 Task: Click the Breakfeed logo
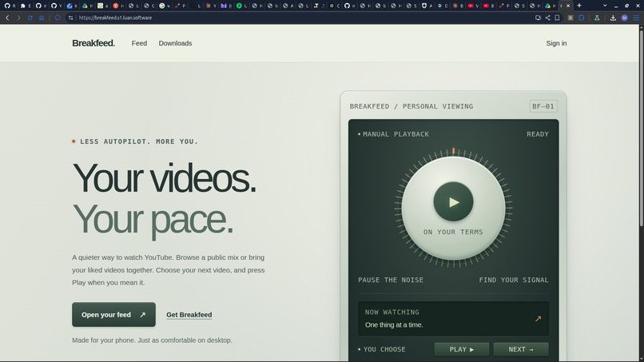tap(93, 43)
